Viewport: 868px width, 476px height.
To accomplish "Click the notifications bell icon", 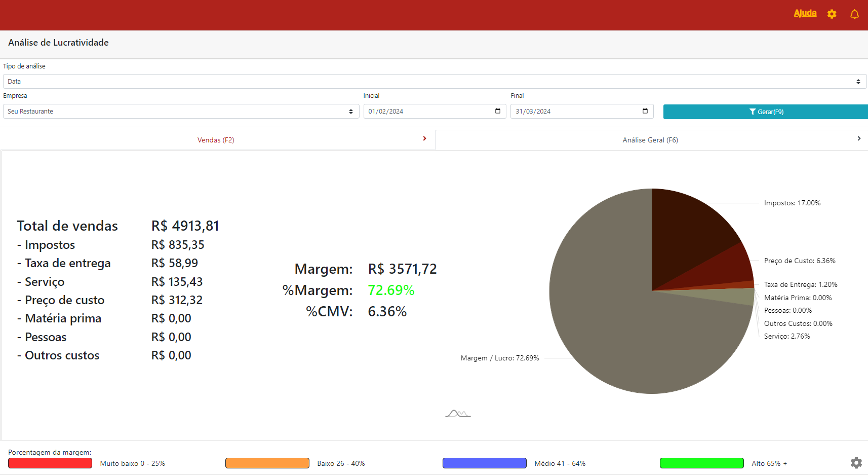I will tap(854, 14).
